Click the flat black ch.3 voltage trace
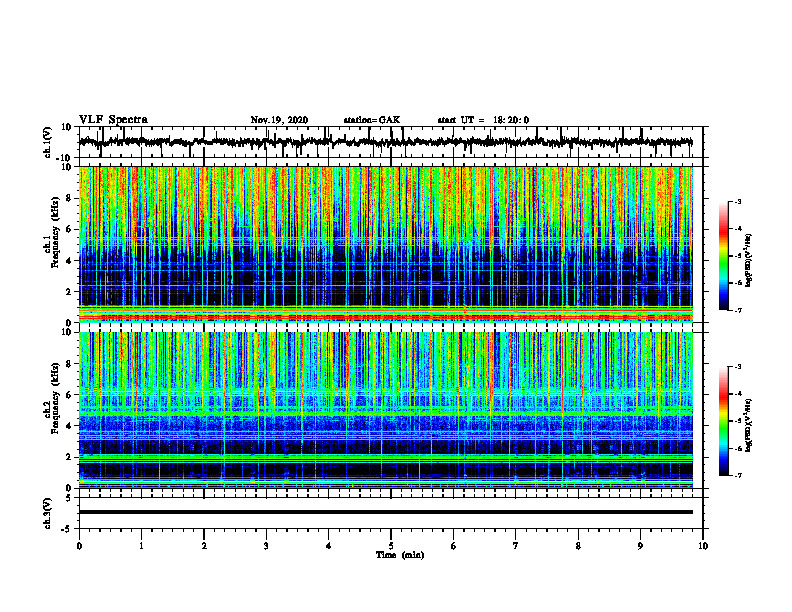792x612 pixels. pos(385,512)
